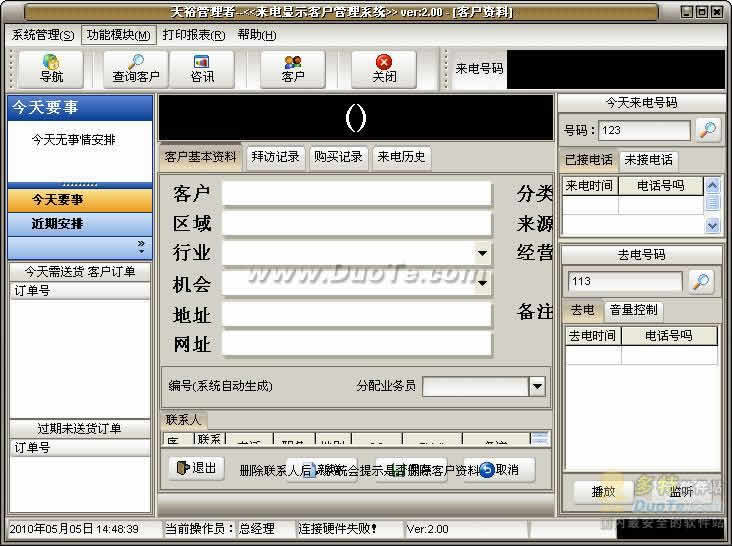Image resolution: width=732 pixels, height=546 pixels.
Task: Click the 号码 field containing 123
Action: point(644,130)
